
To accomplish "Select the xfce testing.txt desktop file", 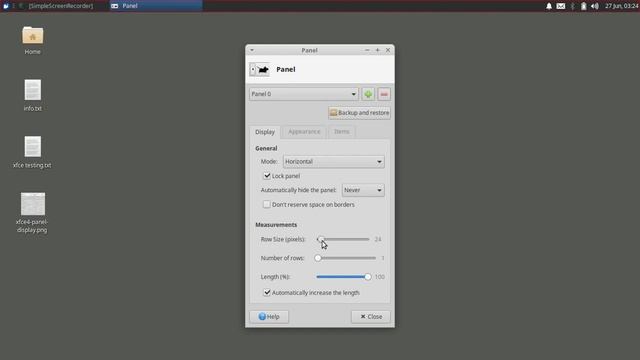I will 32,152.
